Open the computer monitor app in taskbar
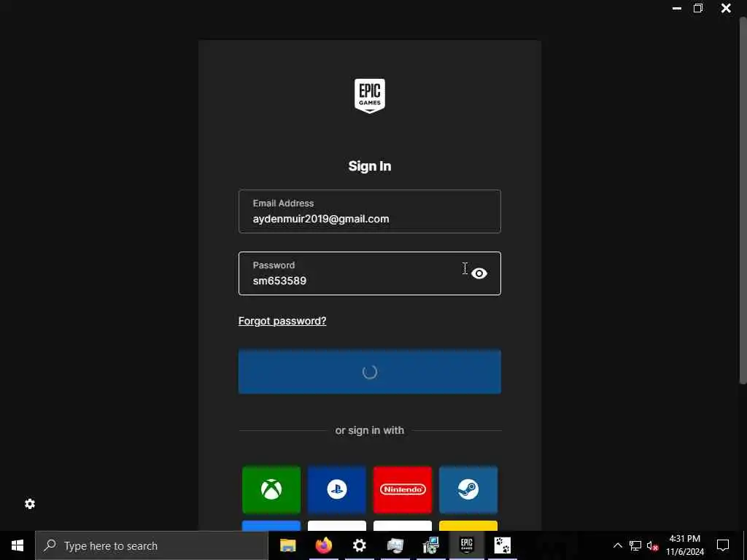Image resolution: width=747 pixels, height=560 pixels. (x=395, y=545)
